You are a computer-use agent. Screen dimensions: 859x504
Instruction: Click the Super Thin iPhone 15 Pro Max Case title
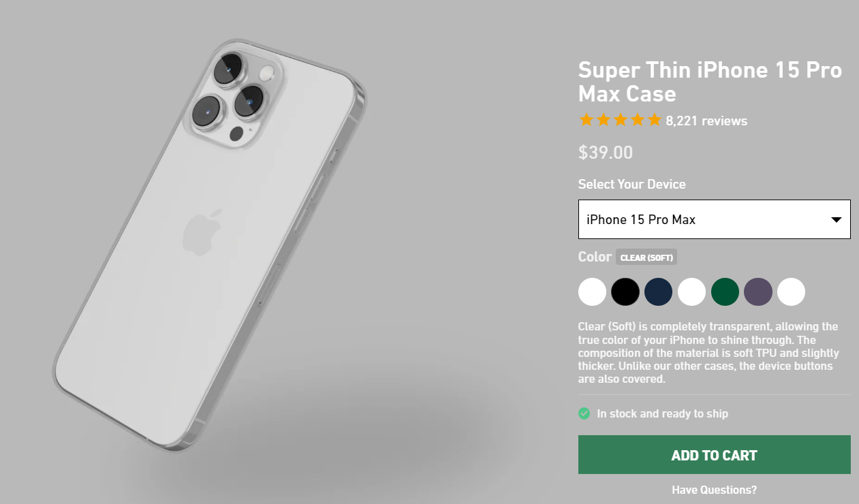pos(710,82)
